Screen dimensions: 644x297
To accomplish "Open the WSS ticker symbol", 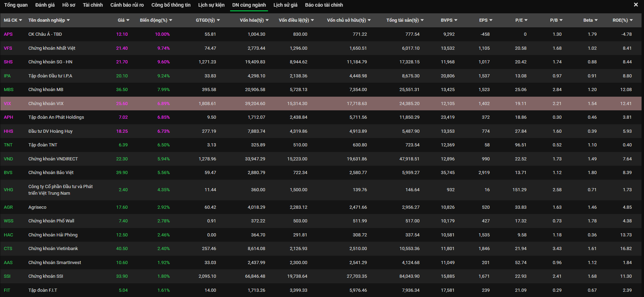I will point(8,221).
